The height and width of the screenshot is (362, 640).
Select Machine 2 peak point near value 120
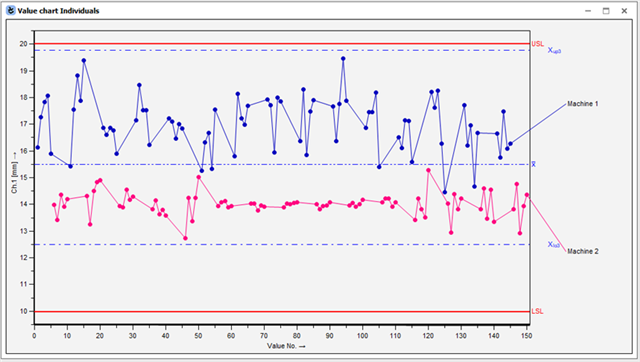(x=428, y=170)
